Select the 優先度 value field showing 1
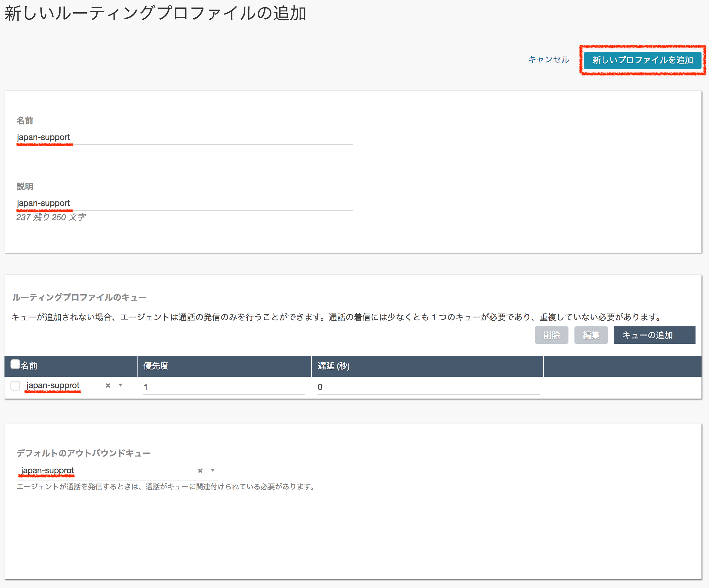 [223, 387]
